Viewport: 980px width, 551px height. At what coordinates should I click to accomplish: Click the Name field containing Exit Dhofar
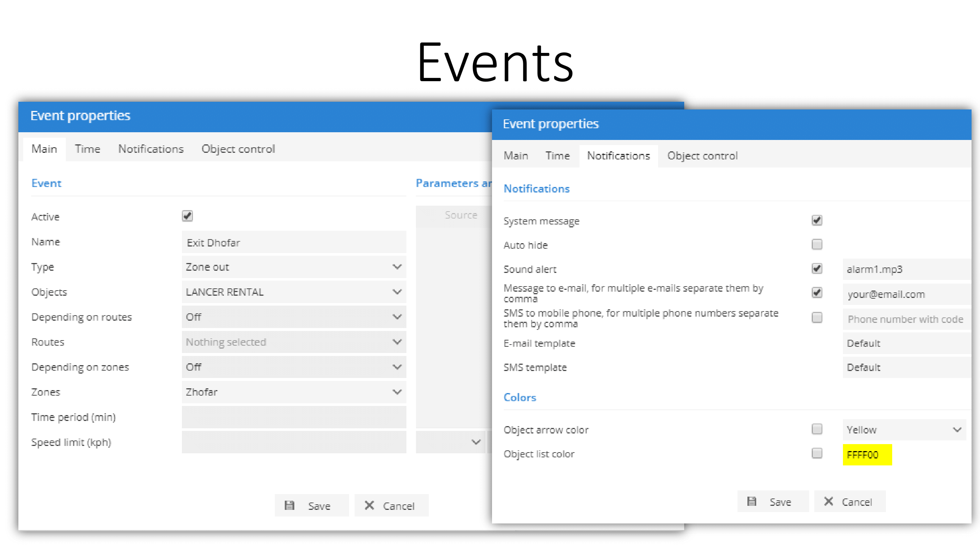point(294,242)
